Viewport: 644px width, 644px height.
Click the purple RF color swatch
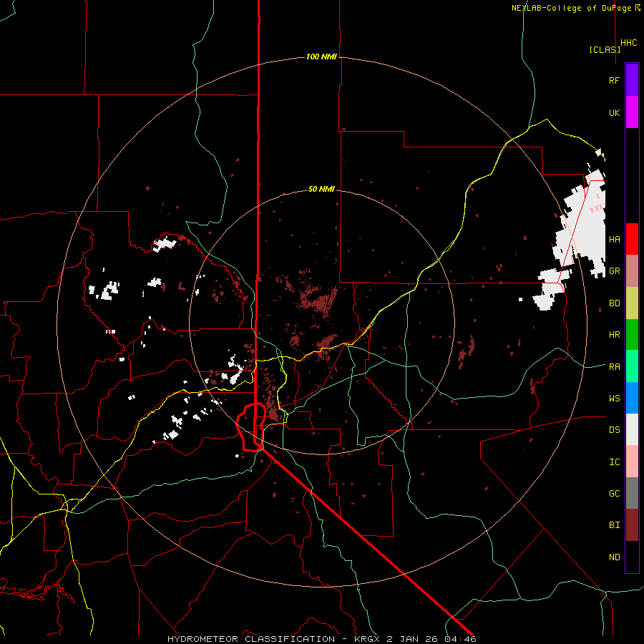point(632,80)
